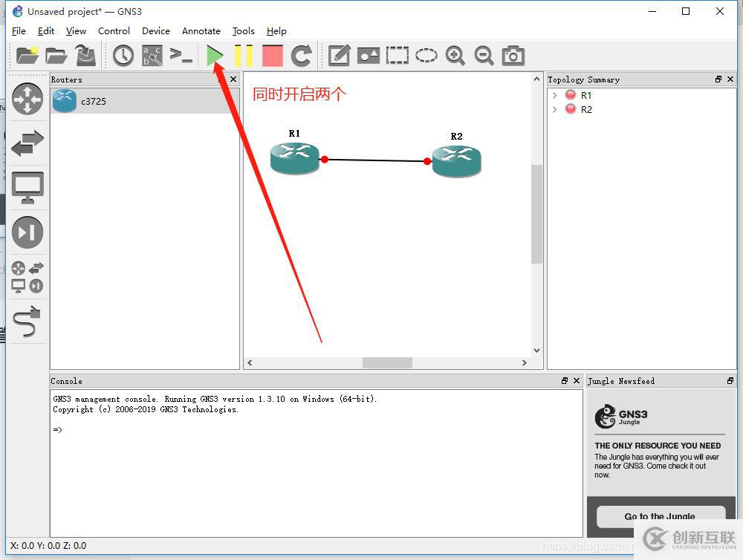Browse Security devices in sidebar
Image resolution: width=743 pixels, height=560 pixels.
[x=27, y=232]
